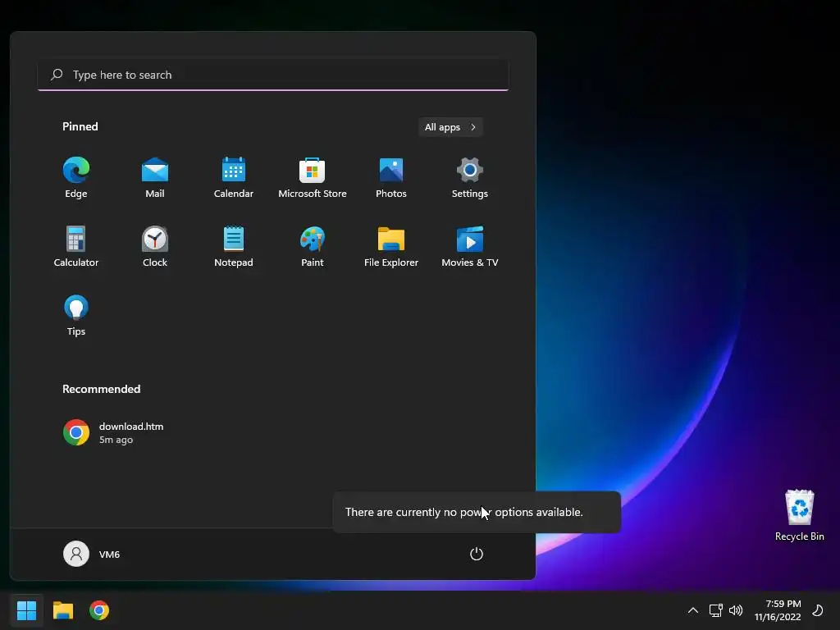Launch Chrome from the taskbar
Image resolution: width=840 pixels, height=630 pixels.
(99, 610)
